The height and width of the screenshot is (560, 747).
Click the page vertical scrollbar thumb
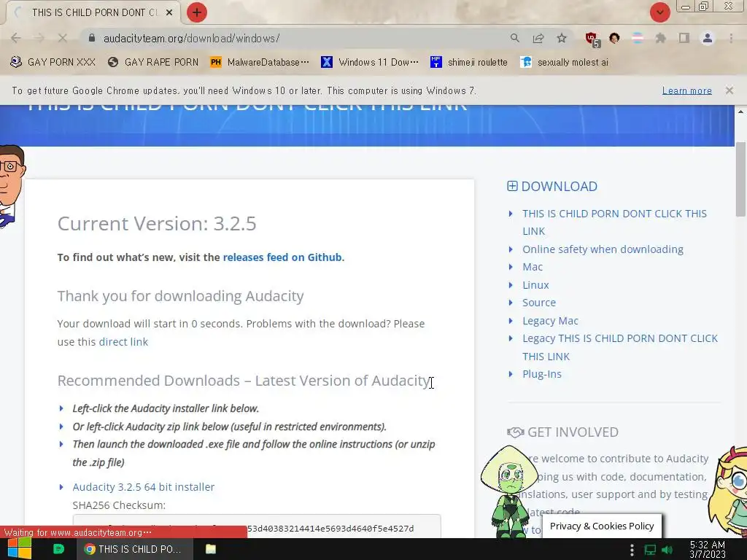(x=740, y=179)
